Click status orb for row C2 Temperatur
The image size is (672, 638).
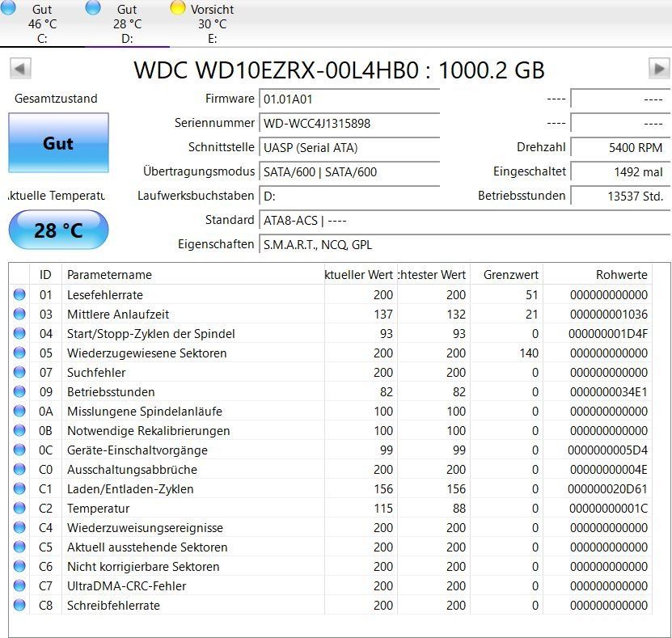tap(19, 508)
